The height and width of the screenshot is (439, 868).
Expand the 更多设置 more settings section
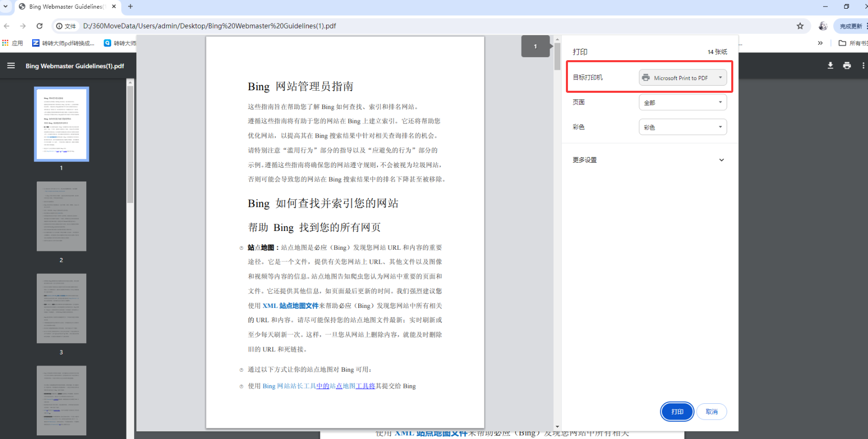[x=649, y=160]
